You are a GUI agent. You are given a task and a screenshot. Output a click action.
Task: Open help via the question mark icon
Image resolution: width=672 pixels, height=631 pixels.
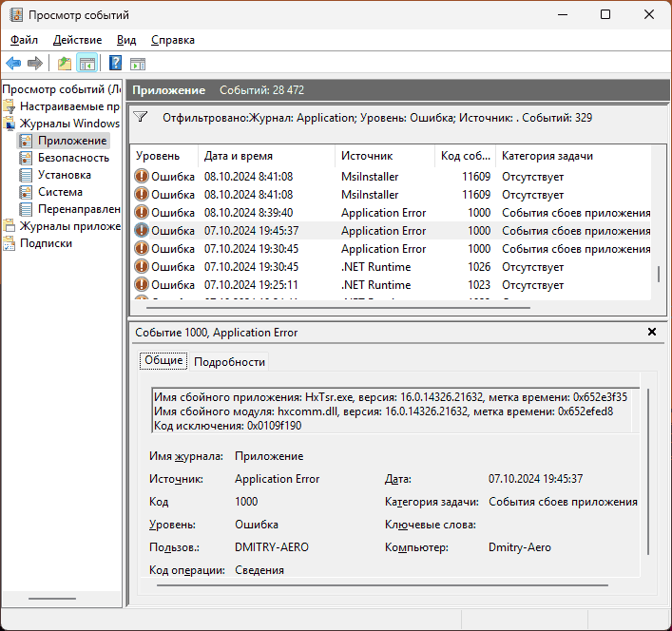pos(115,64)
